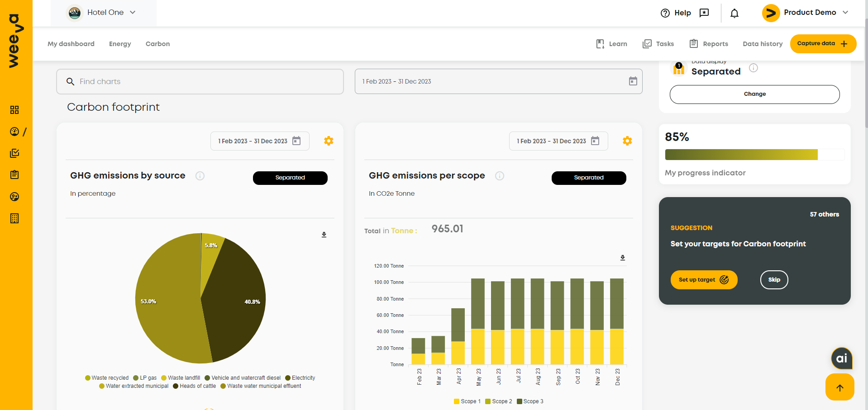Click the Find charts search field

[x=200, y=81]
